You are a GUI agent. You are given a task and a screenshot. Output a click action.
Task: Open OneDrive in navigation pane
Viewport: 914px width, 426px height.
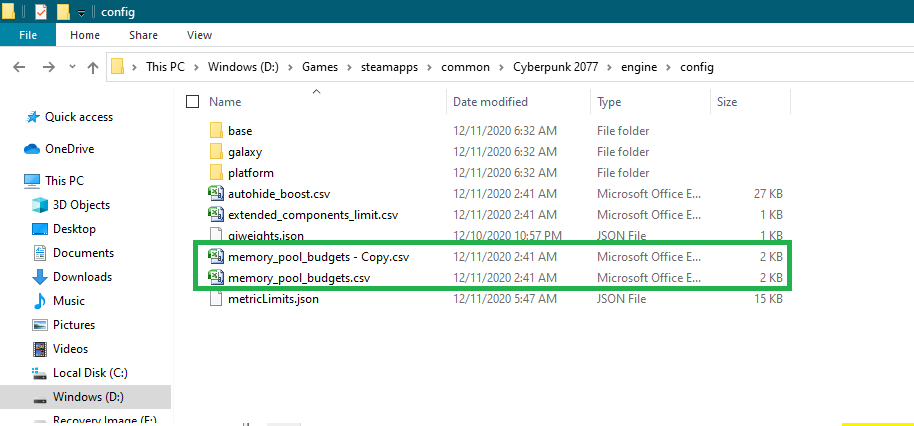(69, 149)
